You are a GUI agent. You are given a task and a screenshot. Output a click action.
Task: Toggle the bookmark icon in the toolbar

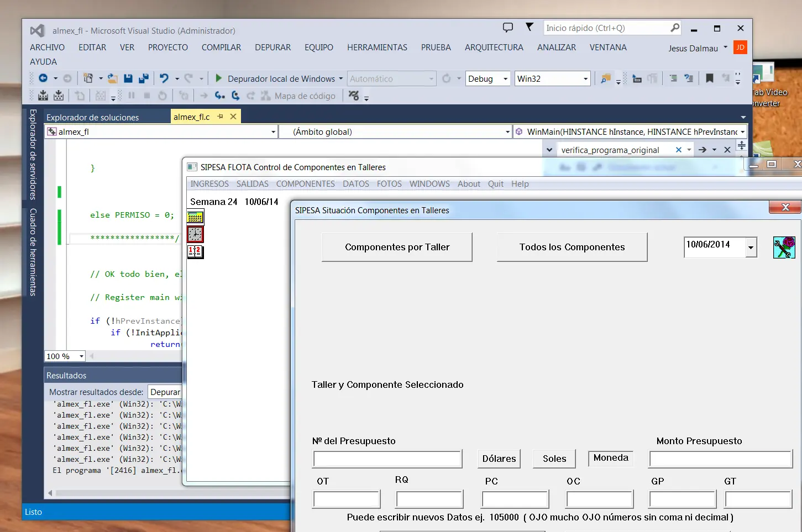[710, 78]
